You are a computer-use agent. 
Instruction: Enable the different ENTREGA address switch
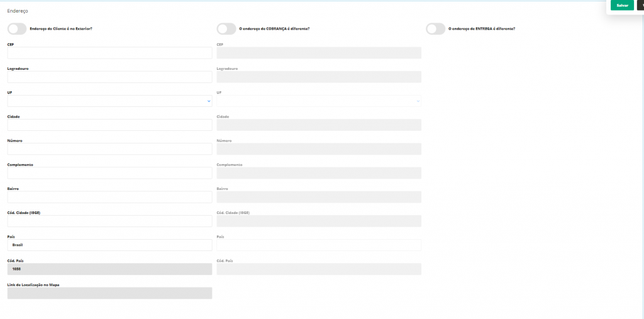(435, 29)
